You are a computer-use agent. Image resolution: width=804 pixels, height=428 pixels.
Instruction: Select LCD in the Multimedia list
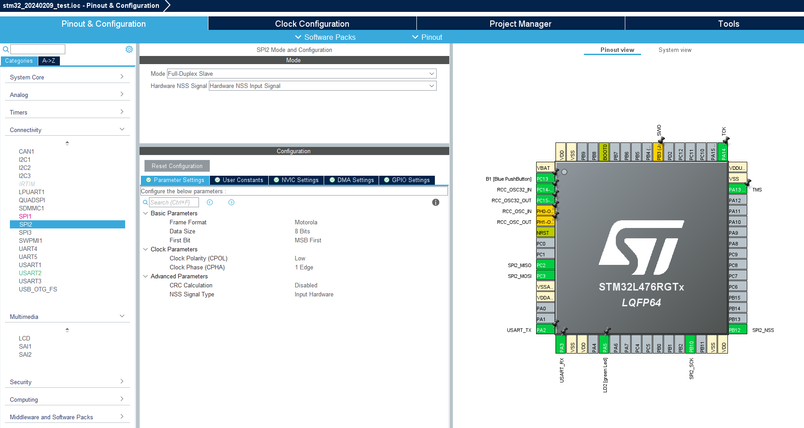point(25,338)
